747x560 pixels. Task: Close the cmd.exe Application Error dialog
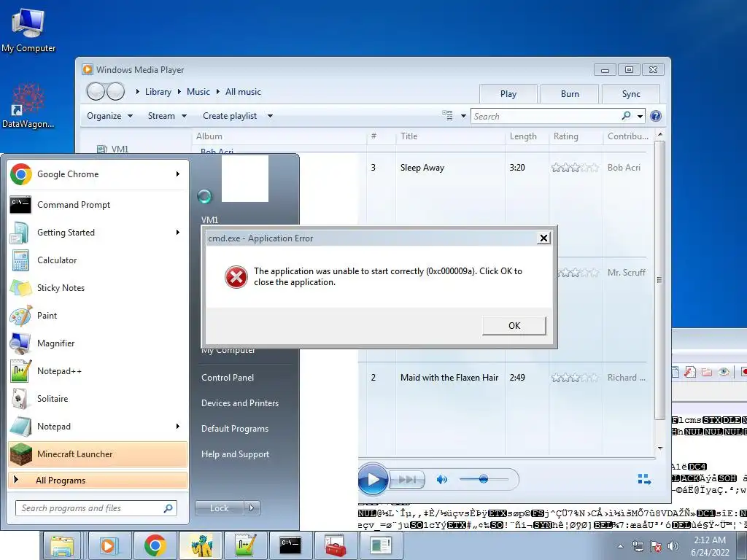pos(543,238)
